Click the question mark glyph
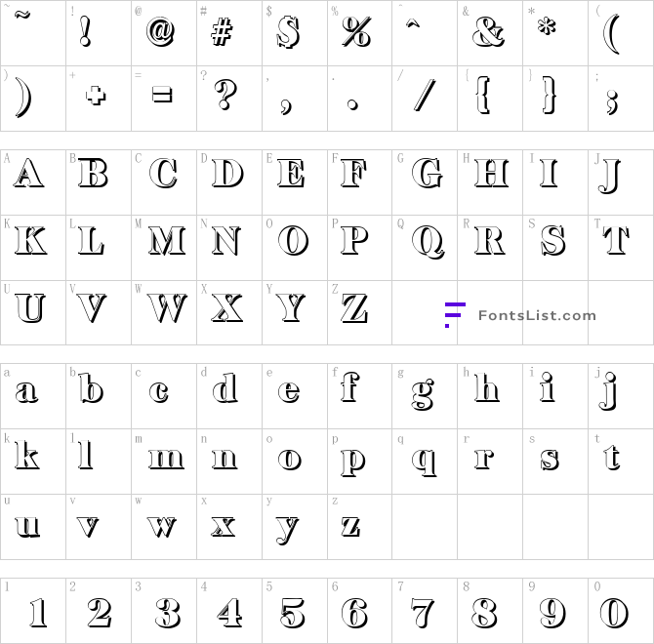 tap(225, 95)
